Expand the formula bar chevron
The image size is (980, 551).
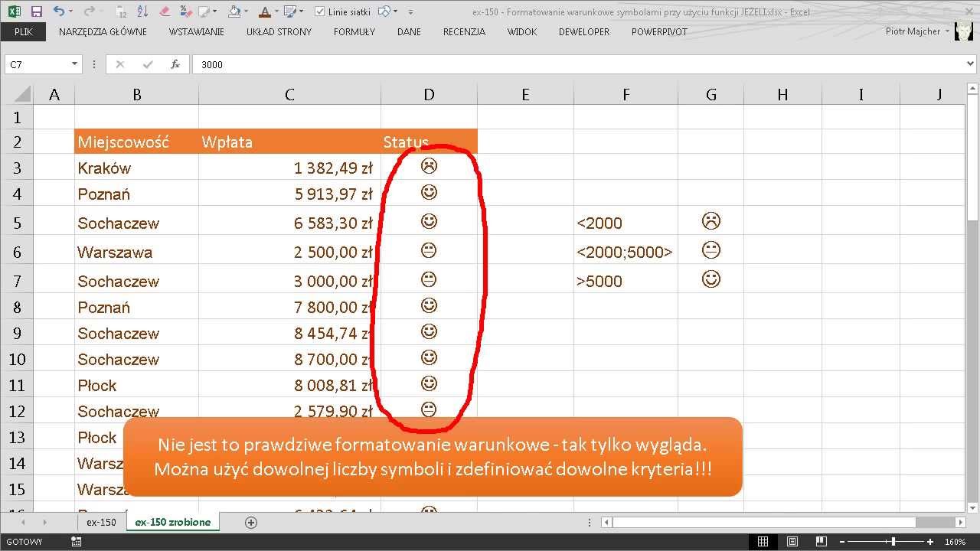coord(972,64)
